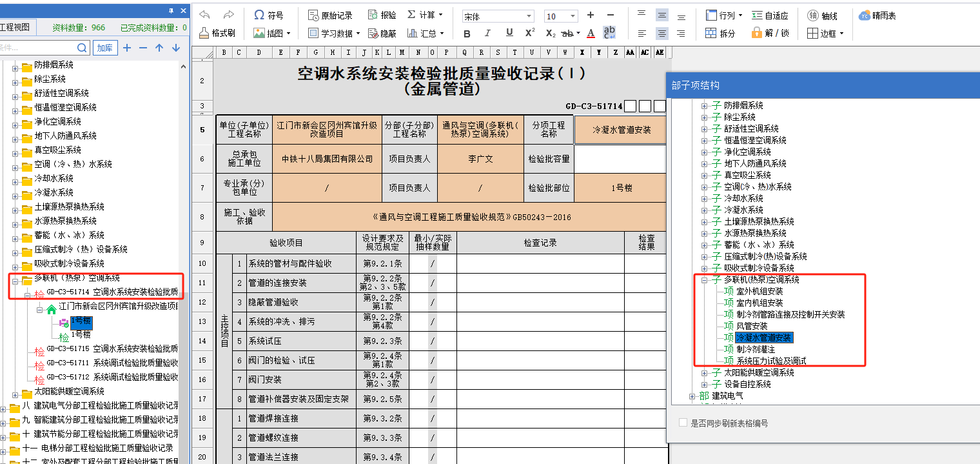Click the 冷凝水管道安装 分项工程 cell

coord(620,130)
